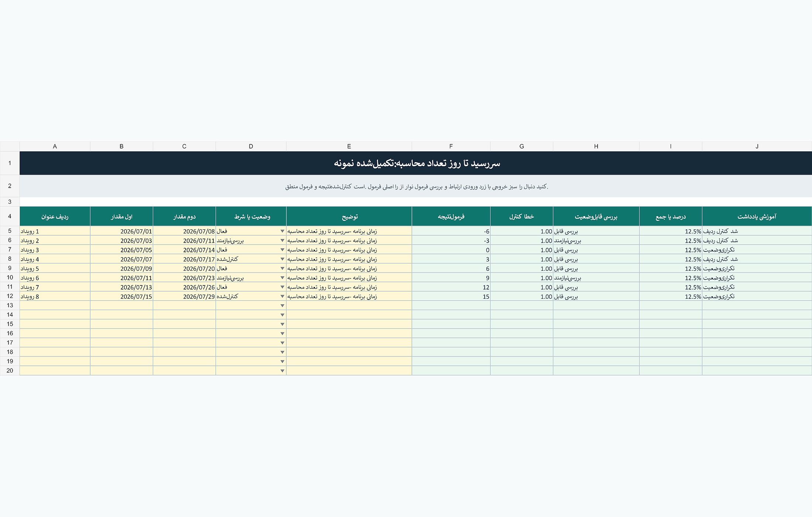Click empty yellow cell A15

coord(55,324)
